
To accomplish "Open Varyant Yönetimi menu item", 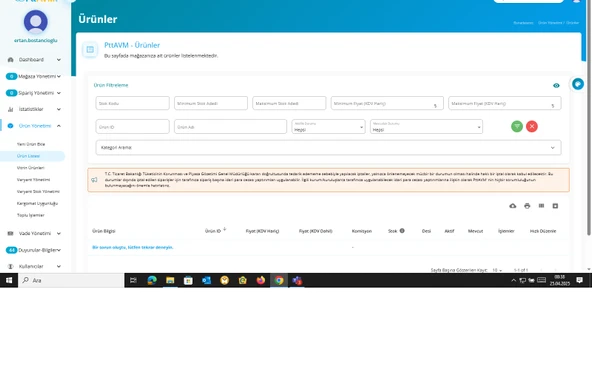I will pyautogui.click(x=33, y=179).
